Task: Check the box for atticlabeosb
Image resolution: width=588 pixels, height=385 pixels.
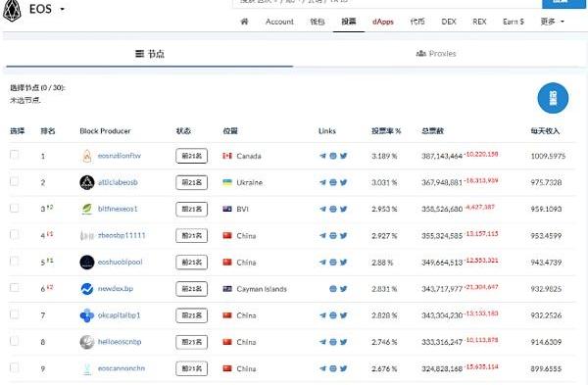Action: (x=15, y=181)
